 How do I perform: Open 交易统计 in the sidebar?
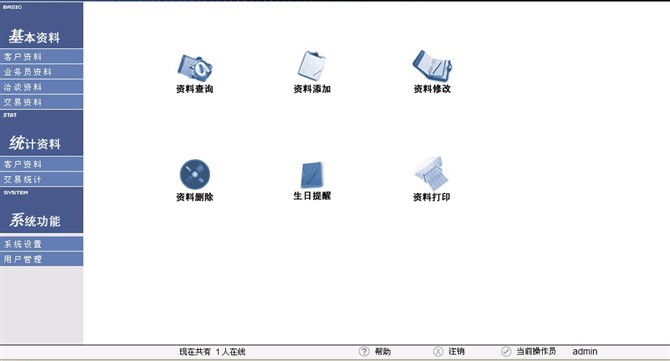41,179
